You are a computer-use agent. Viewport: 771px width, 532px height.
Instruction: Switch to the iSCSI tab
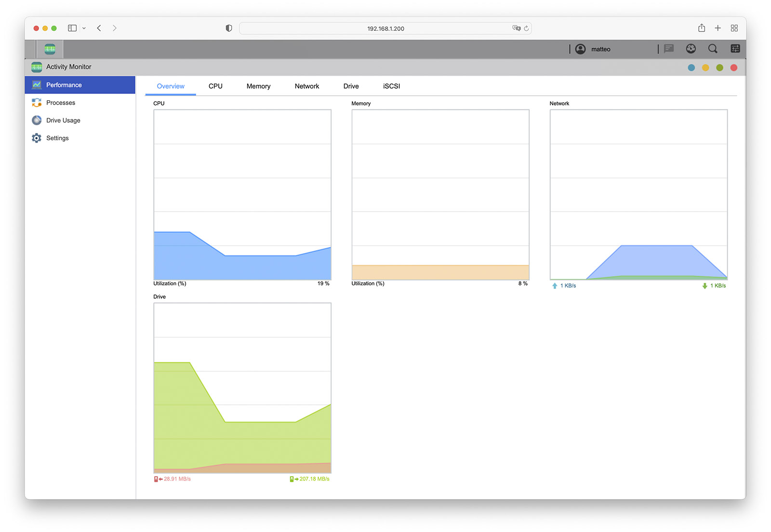[x=391, y=86]
